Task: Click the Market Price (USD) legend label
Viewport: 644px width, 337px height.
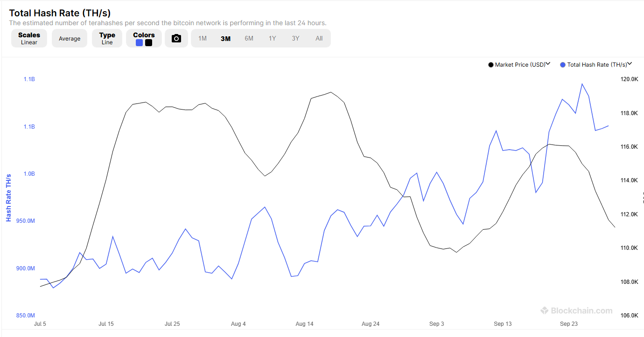Action: (x=520, y=65)
